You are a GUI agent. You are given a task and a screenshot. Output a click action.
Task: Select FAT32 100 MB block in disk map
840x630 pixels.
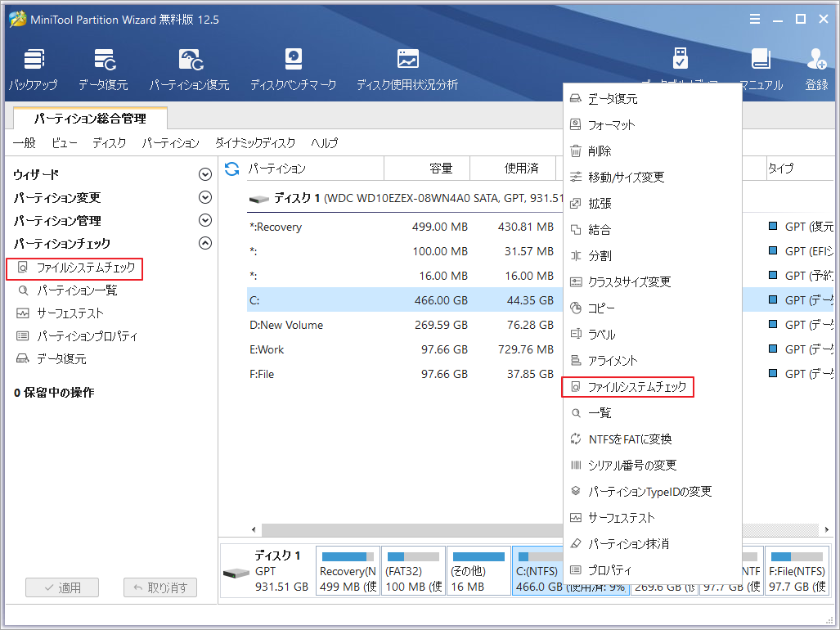click(x=414, y=571)
